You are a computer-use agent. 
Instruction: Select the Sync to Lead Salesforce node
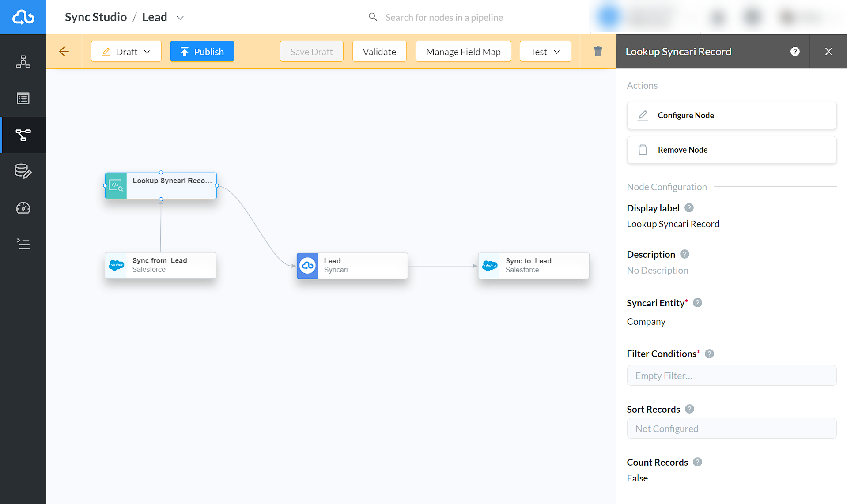coord(533,266)
